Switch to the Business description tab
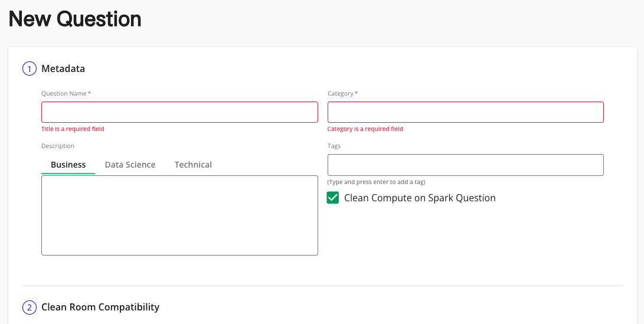The image size is (644, 324). [x=68, y=165]
